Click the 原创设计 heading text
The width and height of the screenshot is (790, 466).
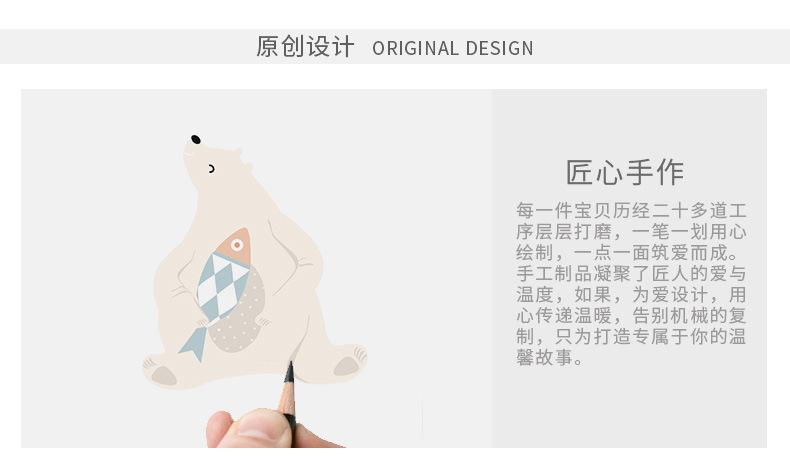305,47
